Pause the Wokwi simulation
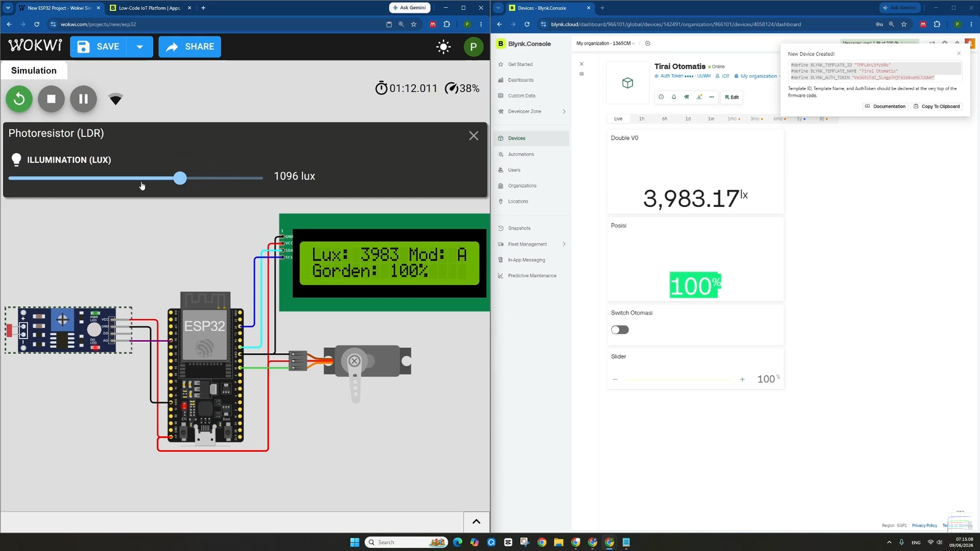Image resolution: width=980 pixels, height=551 pixels. pyautogui.click(x=83, y=99)
